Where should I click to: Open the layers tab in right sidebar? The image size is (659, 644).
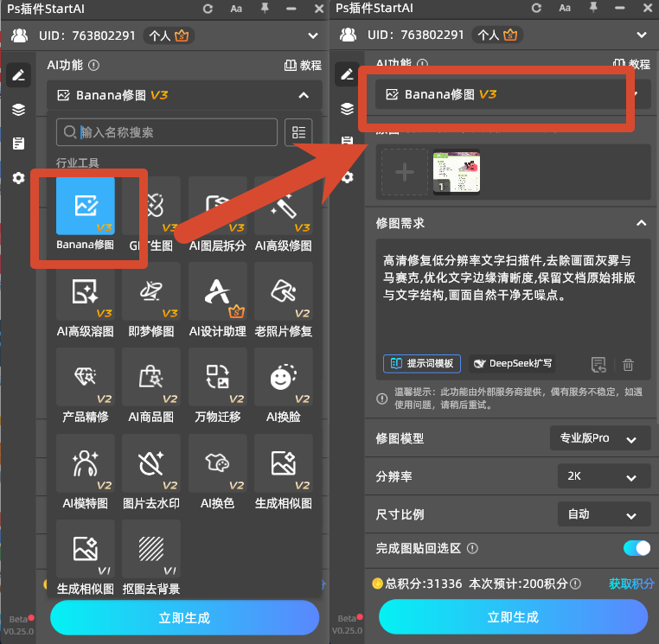click(x=347, y=109)
